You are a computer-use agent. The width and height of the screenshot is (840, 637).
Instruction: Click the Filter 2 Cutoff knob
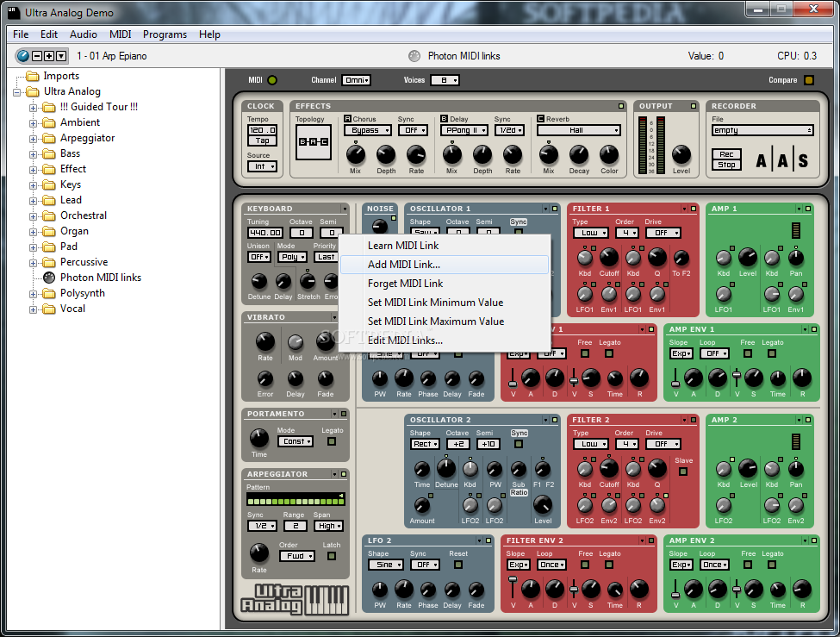click(608, 469)
